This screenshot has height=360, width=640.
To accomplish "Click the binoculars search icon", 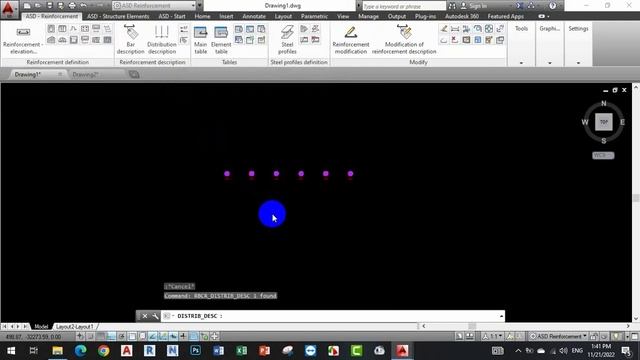I will [x=452, y=6].
